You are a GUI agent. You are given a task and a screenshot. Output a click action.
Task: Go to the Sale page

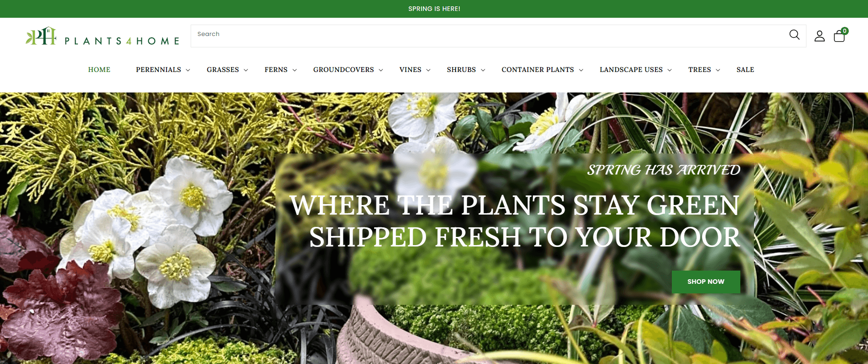pyautogui.click(x=745, y=70)
